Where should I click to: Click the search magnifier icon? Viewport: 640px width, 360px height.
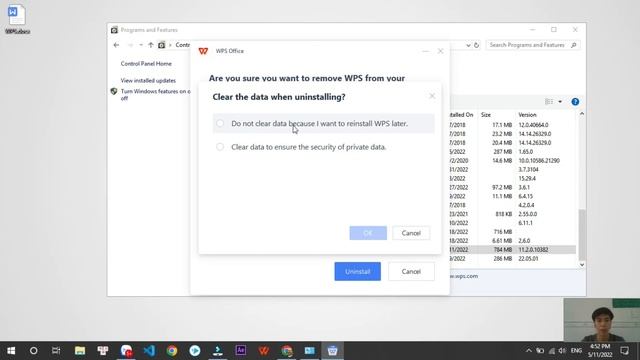574,45
